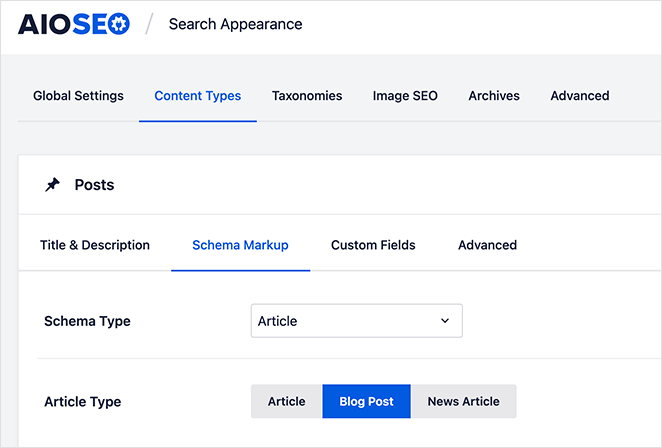Click the pin icon beside Posts
Viewport: 662px width, 448px height.
point(52,185)
